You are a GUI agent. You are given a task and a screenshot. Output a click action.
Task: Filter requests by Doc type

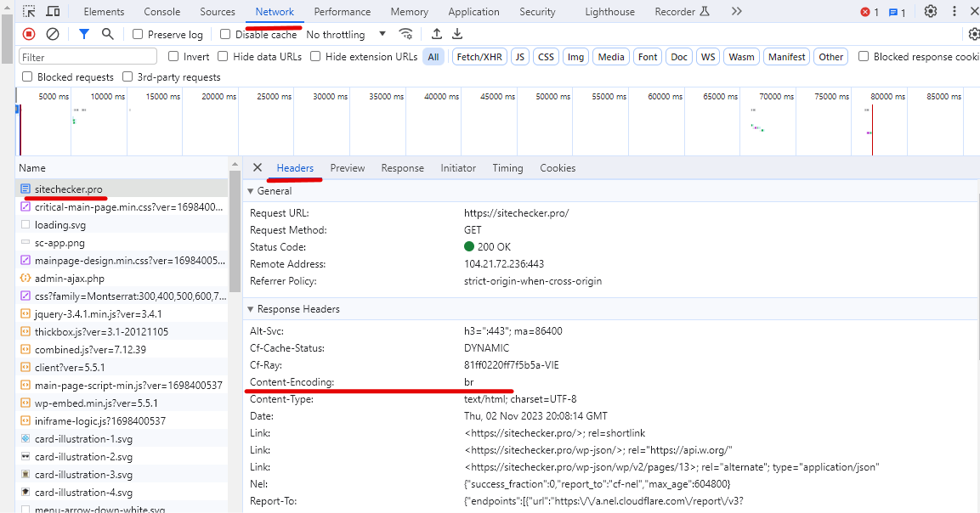(x=679, y=57)
